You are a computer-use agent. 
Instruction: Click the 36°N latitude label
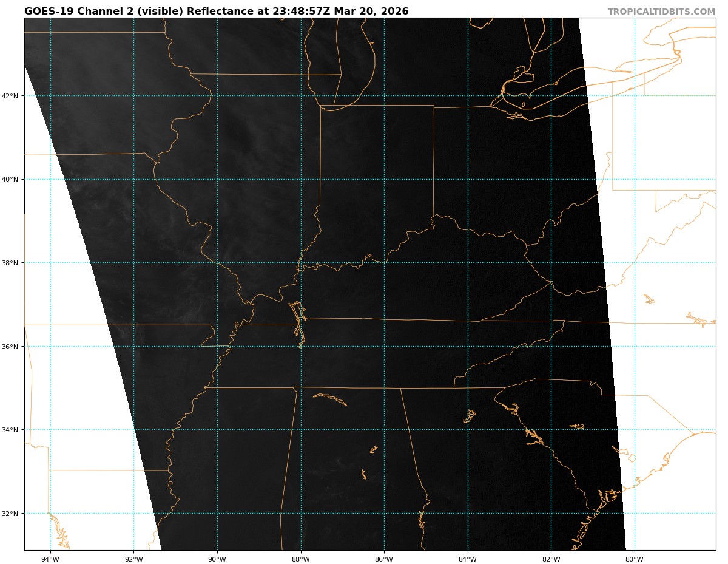coord(10,347)
